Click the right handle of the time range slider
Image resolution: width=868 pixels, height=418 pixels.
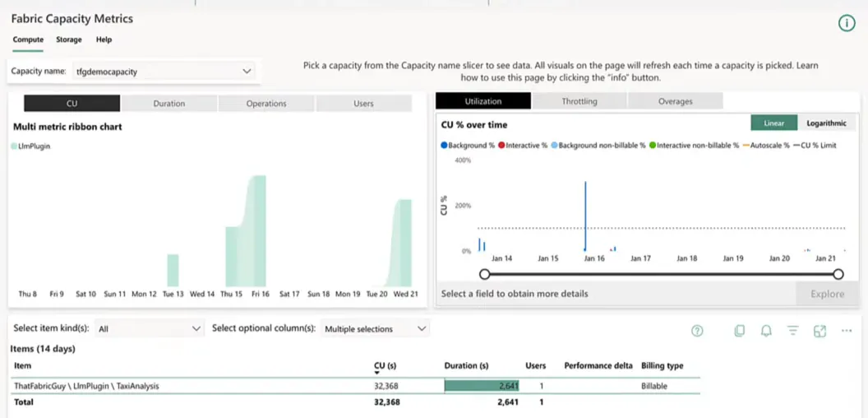[838, 274]
